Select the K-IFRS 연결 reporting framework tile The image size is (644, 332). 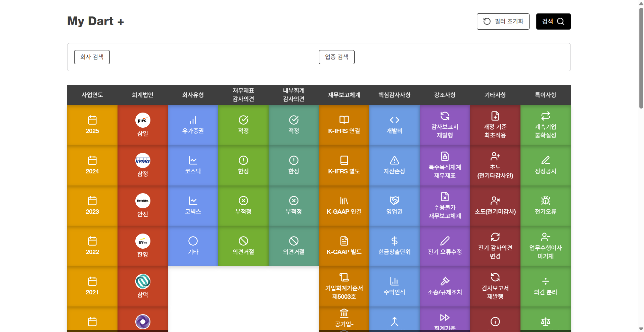coord(344,125)
